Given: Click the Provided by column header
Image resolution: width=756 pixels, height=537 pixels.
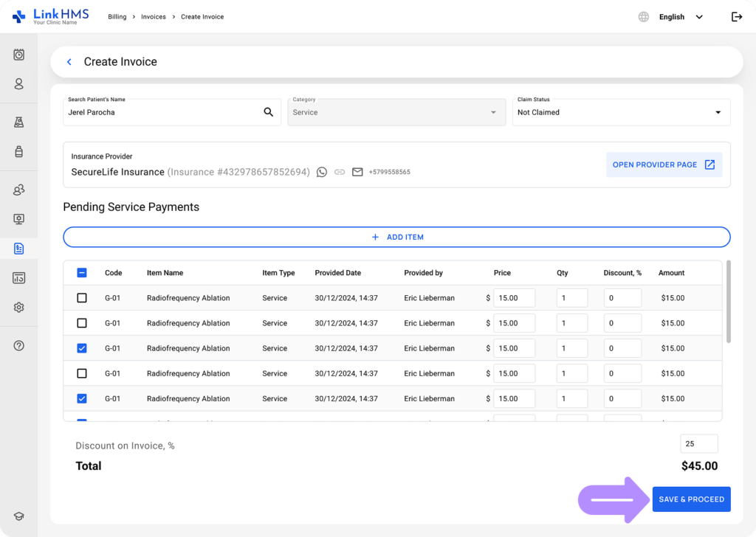Looking at the screenshot, I should (423, 273).
